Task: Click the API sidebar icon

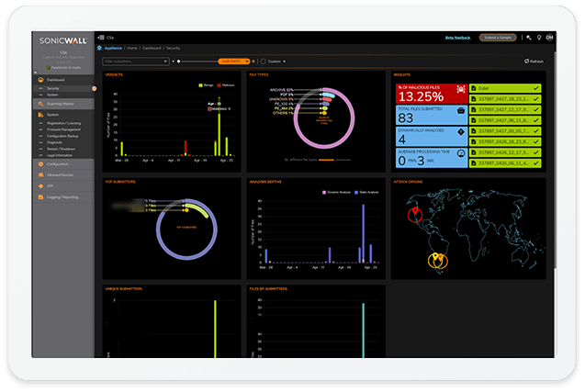Action: click(39, 186)
